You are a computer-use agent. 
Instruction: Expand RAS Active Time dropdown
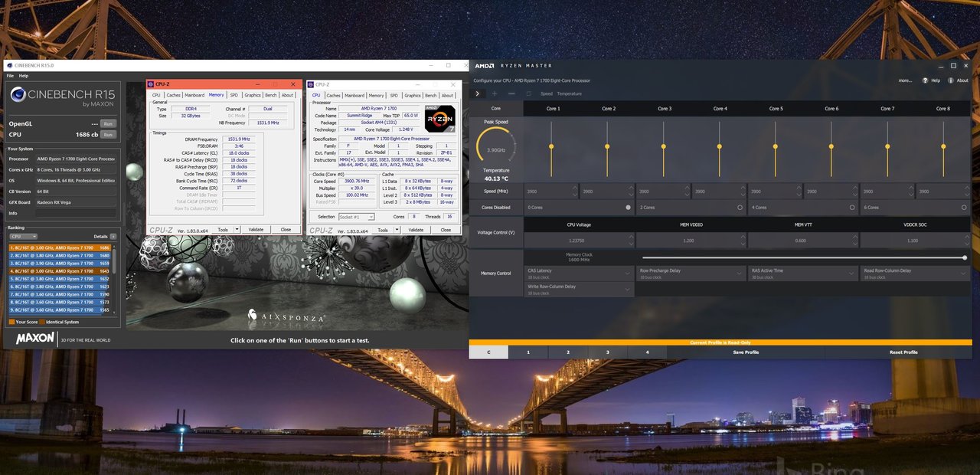[x=802, y=274]
